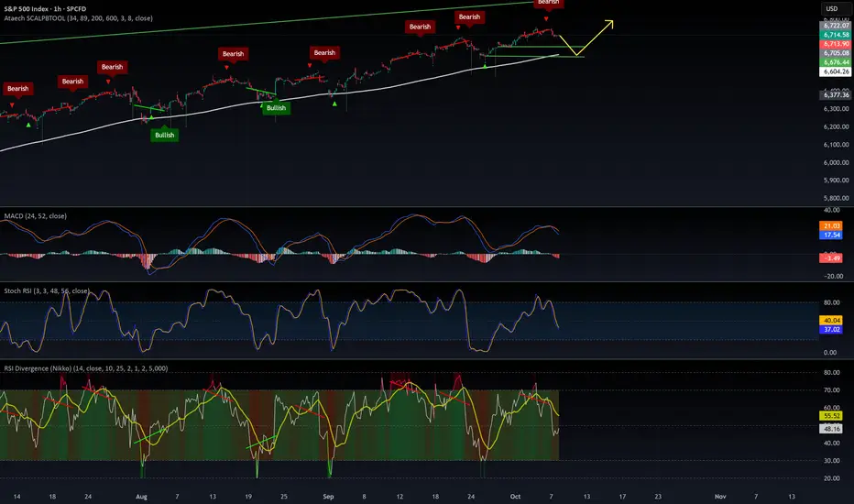854x504 pixels.
Task: Click the S&P 500 Index chart title
Action: point(45,9)
